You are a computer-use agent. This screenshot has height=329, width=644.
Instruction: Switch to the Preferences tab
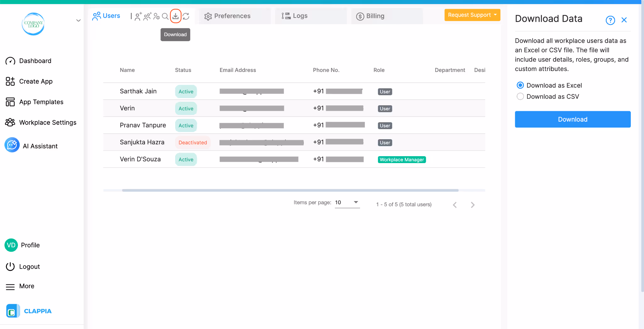(232, 16)
